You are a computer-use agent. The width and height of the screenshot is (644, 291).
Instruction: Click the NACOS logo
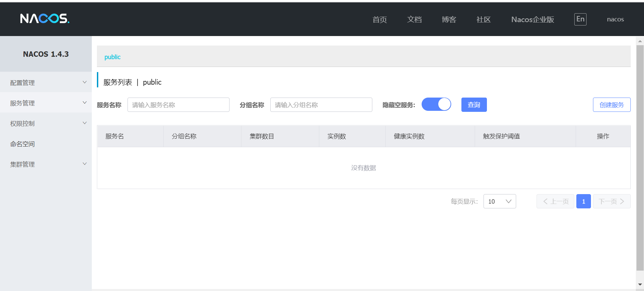coord(45,18)
